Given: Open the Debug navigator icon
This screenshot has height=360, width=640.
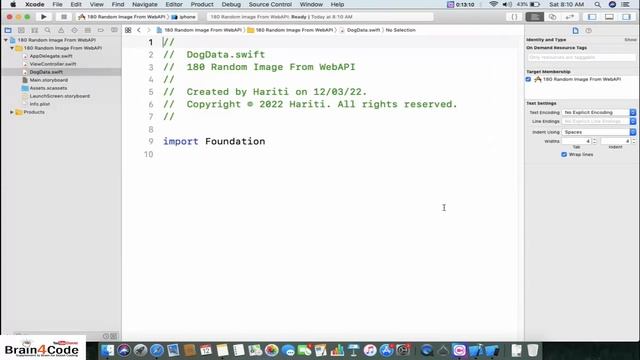Looking at the screenshot, I should click(87, 30).
